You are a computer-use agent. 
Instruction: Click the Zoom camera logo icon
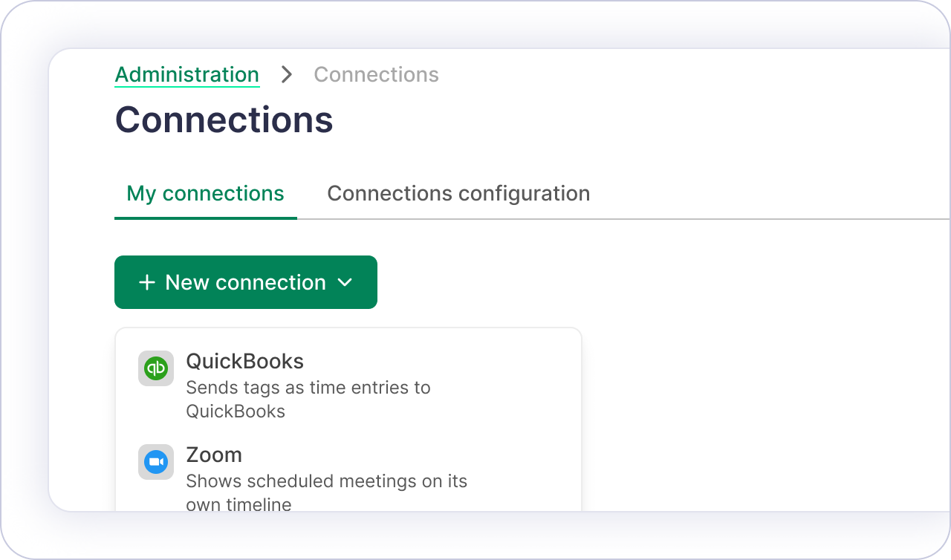156,462
